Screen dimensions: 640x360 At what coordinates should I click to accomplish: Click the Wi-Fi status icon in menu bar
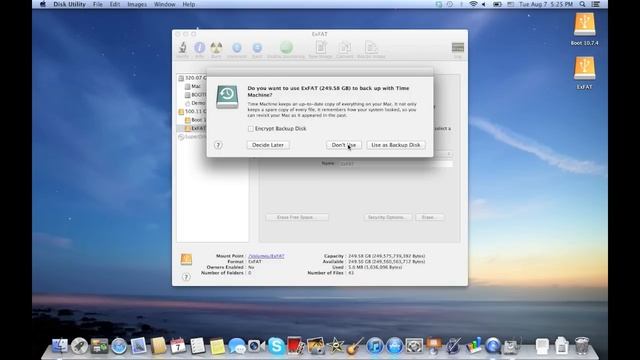473,4
